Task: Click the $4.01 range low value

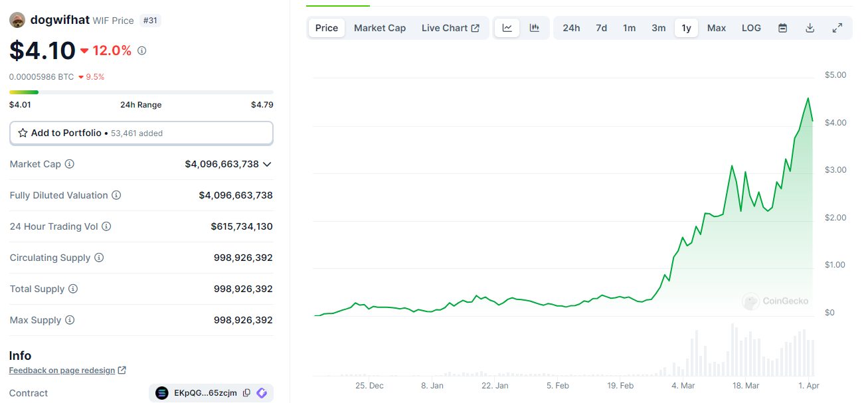Action: (20, 105)
